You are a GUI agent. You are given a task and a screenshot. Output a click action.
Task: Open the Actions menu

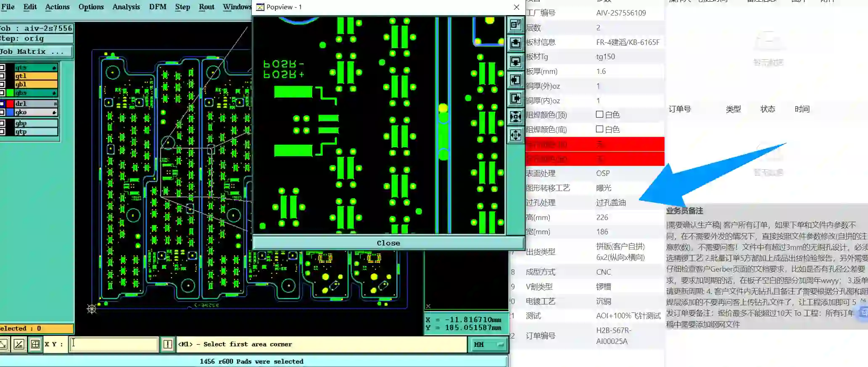tap(57, 7)
